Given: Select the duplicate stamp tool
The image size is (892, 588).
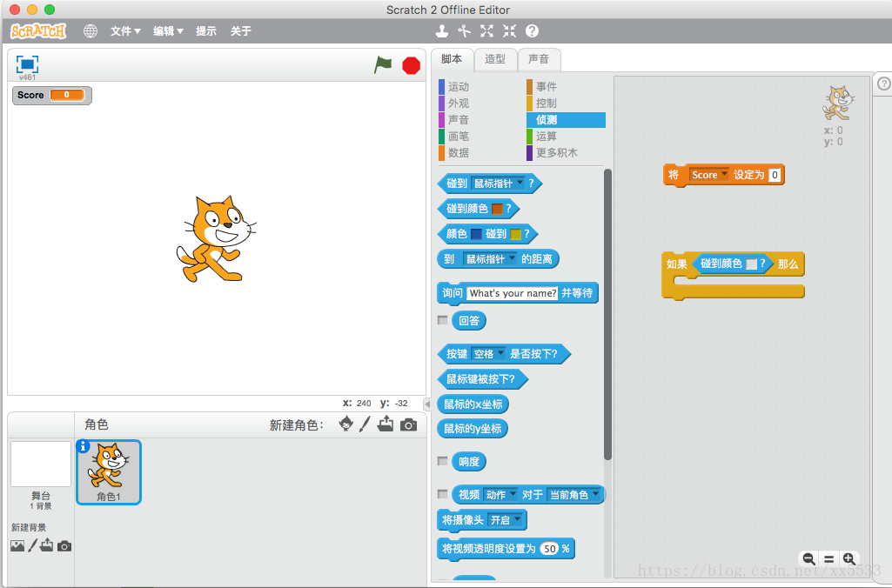Looking at the screenshot, I should (442, 30).
